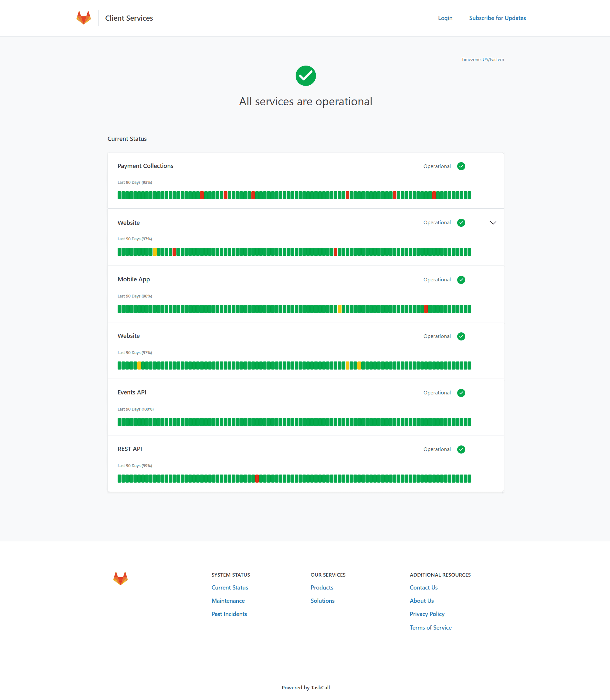The height and width of the screenshot is (700, 610).
Task: Click the fox logo in the header
Action: click(x=83, y=18)
